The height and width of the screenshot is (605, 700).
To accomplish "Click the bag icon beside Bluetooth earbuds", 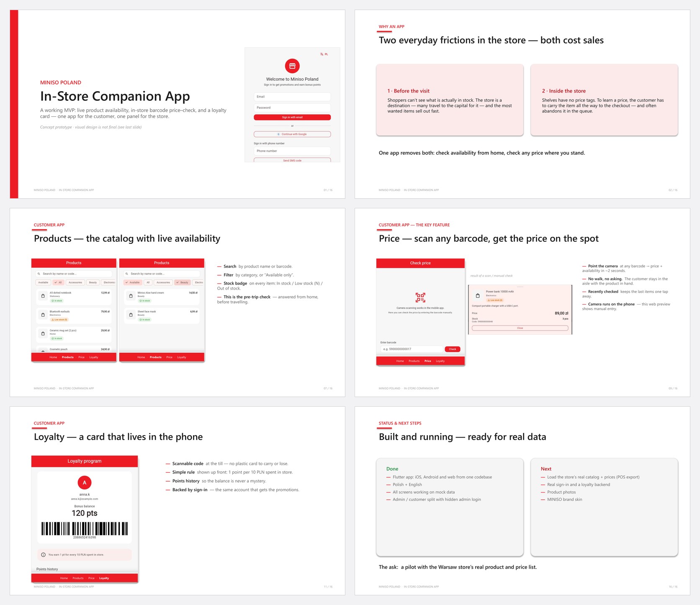I will click(43, 315).
